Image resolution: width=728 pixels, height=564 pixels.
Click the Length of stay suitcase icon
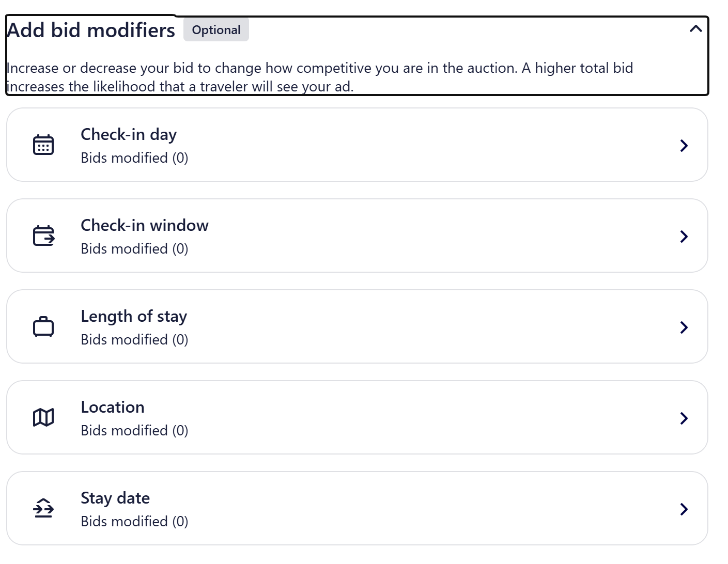tap(43, 326)
